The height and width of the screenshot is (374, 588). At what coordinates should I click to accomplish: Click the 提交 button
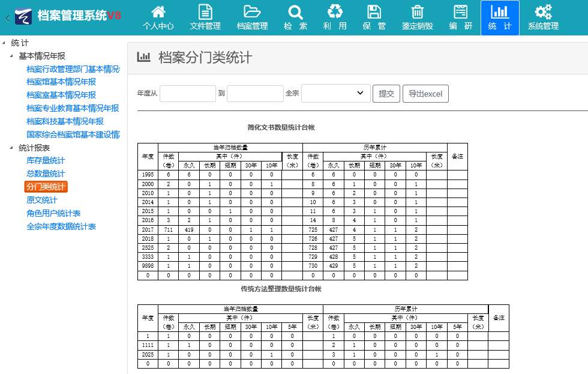(386, 94)
